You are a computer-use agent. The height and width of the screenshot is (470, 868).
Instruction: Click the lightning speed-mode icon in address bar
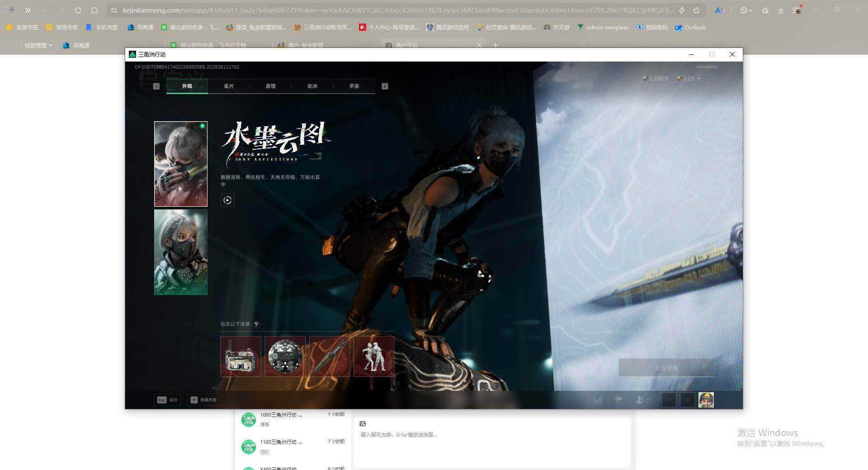click(682, 10)
